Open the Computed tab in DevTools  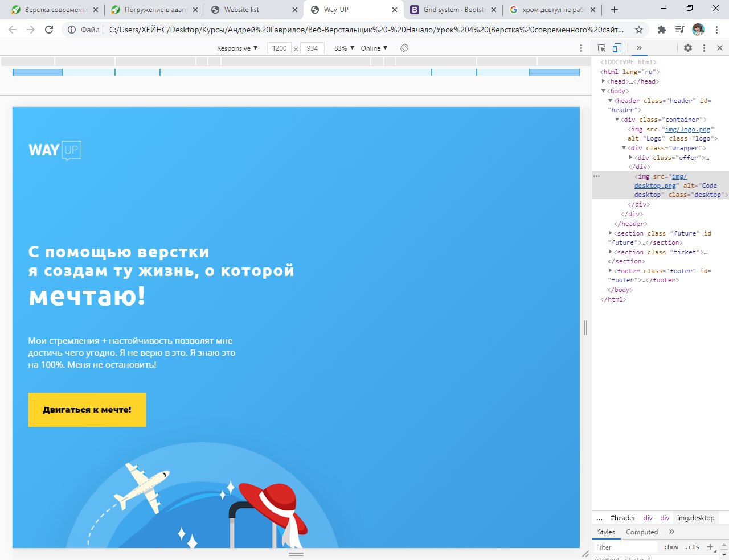[x=642, y=532]
